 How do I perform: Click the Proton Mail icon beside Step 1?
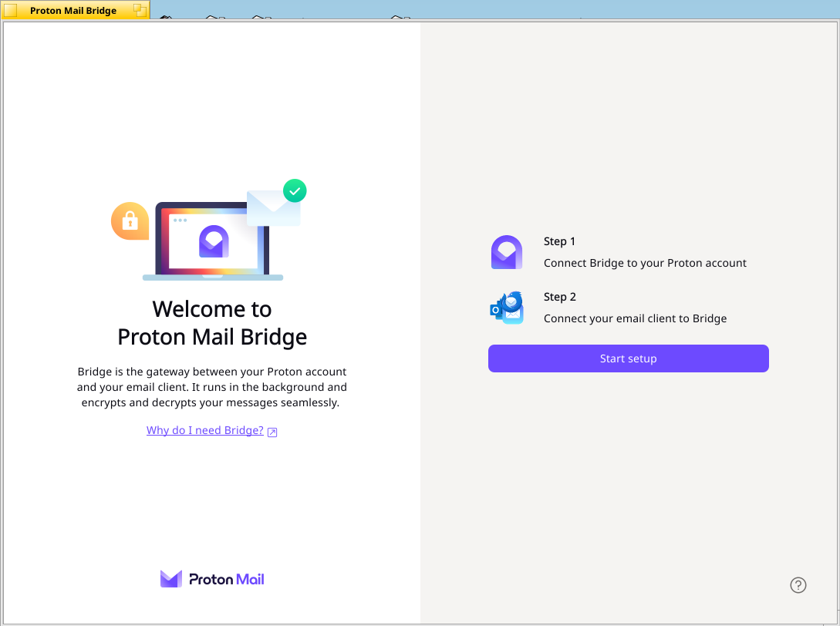506,251
